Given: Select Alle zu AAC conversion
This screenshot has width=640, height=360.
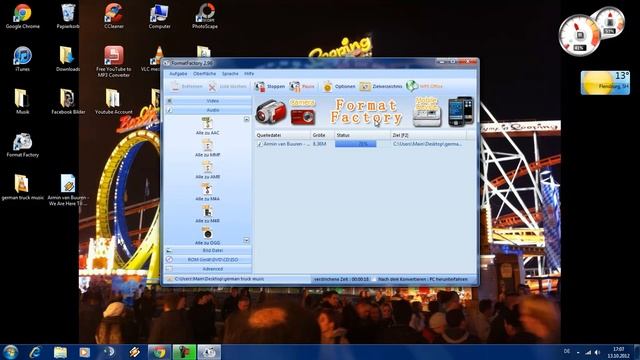Looking at the screenshot, I should (x=207, y=126).
